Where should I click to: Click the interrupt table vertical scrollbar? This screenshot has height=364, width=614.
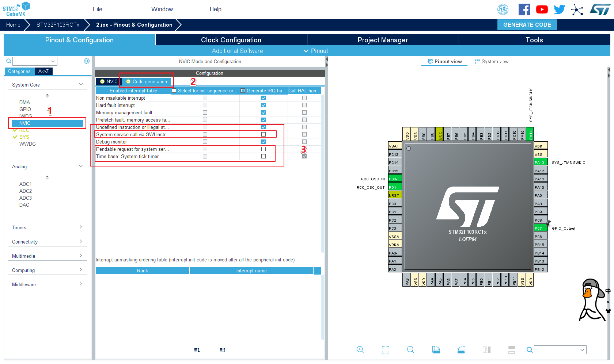(323, 173)
